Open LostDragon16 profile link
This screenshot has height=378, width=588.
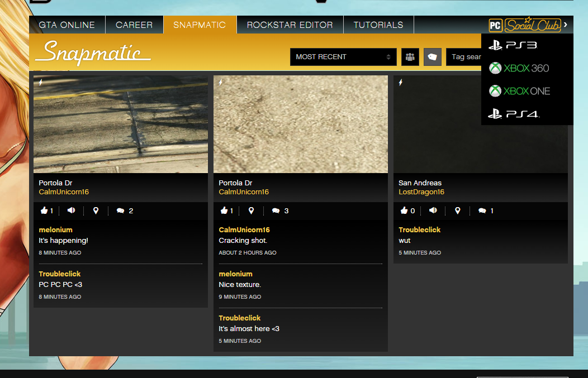pyautogui.click(x=421, y=192)
